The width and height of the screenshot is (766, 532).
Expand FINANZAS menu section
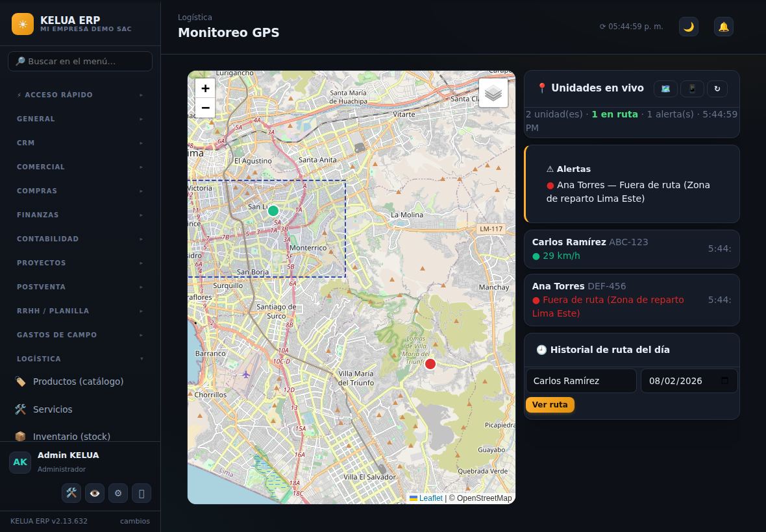point(80,215)
